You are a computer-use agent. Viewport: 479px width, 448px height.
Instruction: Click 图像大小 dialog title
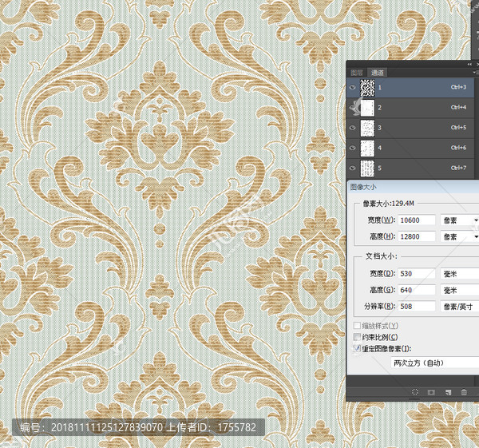click(x=363, y=187)
